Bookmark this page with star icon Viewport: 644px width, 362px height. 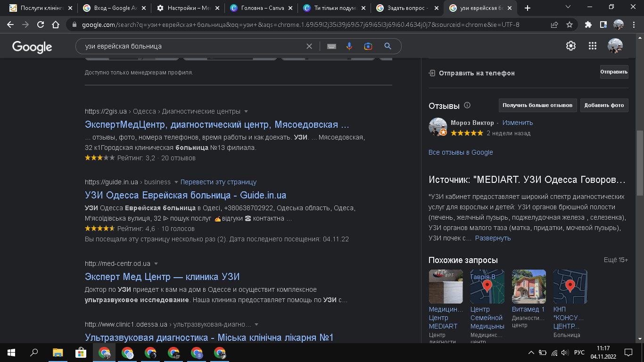570,25
